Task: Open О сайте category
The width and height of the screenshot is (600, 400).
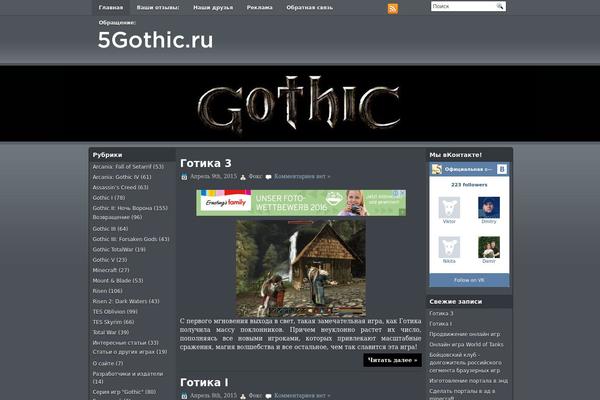Action: tap(108, 363)
